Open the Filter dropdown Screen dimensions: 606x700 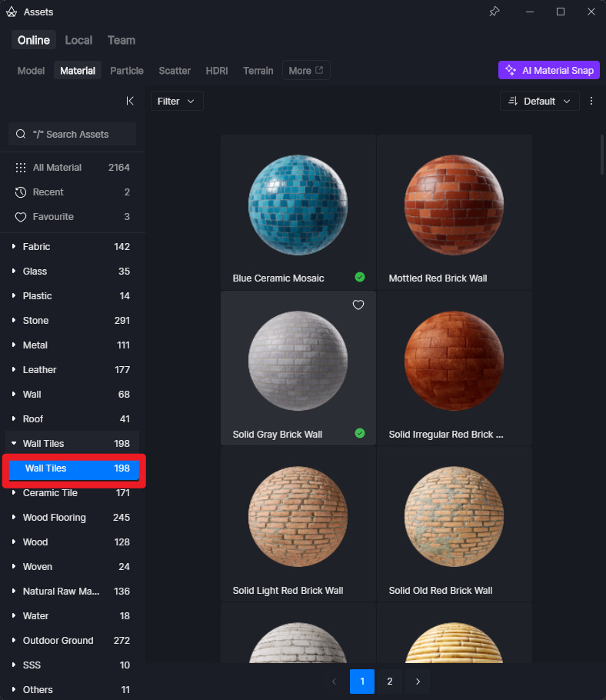[x=177, y=101]
